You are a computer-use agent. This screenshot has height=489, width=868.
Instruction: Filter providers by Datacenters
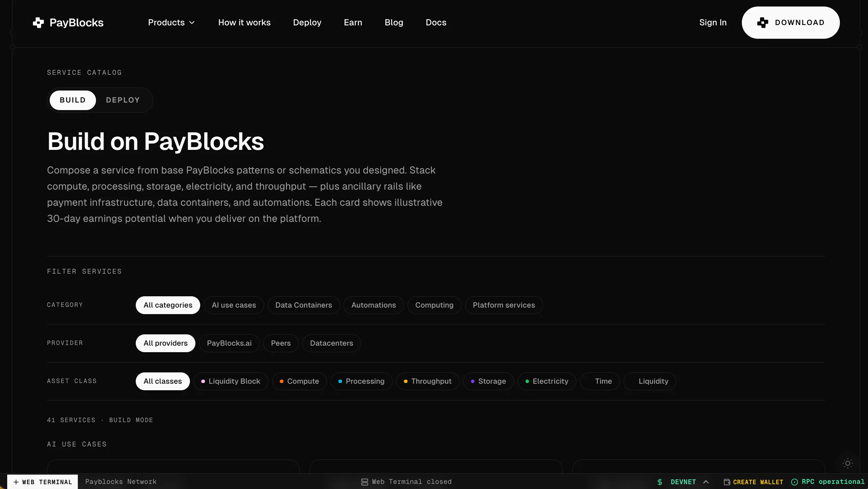point(331,343)
